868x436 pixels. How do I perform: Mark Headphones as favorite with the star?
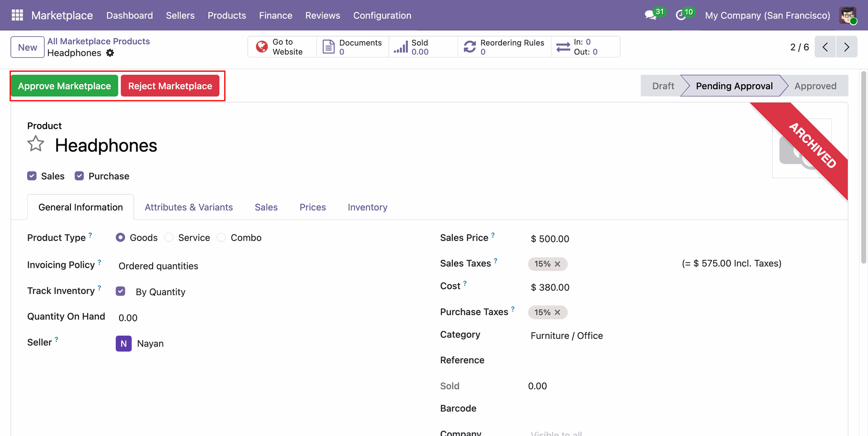36,144
